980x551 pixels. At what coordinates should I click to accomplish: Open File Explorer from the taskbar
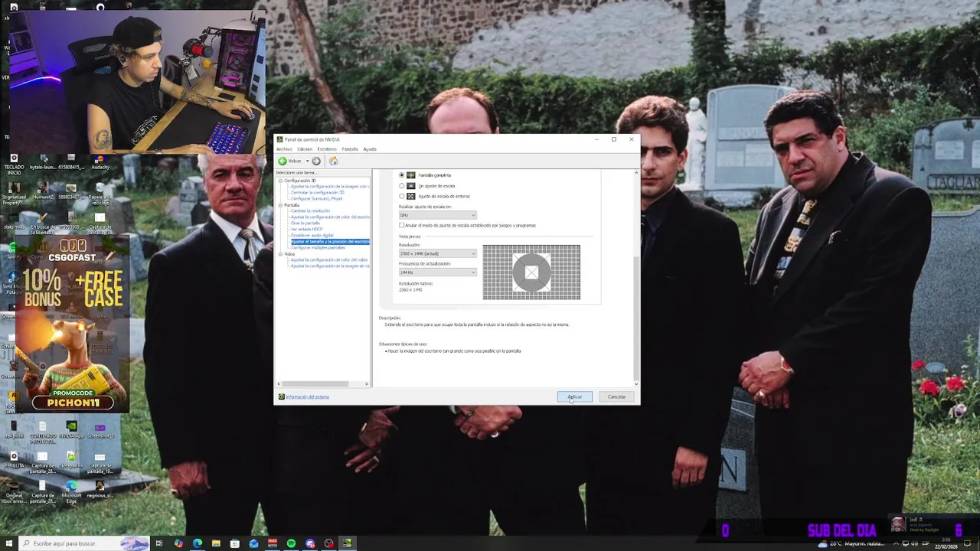216,543
